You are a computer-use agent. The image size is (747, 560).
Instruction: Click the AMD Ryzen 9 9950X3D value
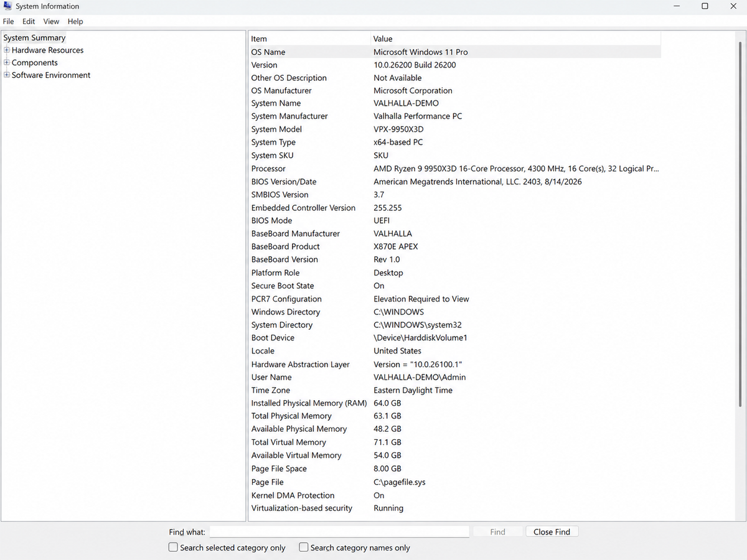coord(516,169)
